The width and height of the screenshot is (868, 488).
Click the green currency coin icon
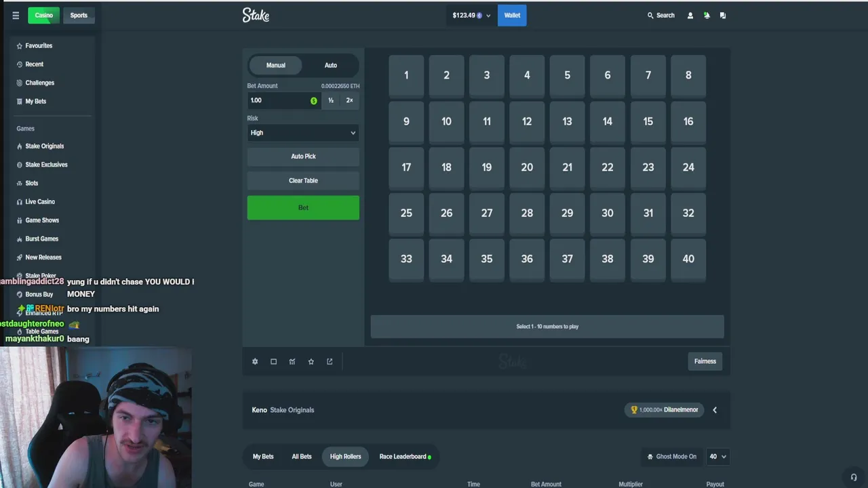[313, 100]
